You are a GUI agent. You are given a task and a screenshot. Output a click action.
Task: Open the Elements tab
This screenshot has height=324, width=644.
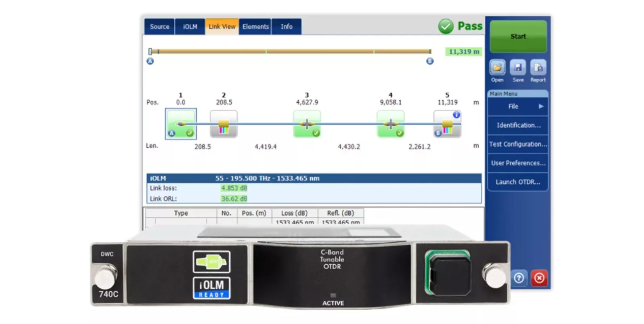click(x=256, y=27)
